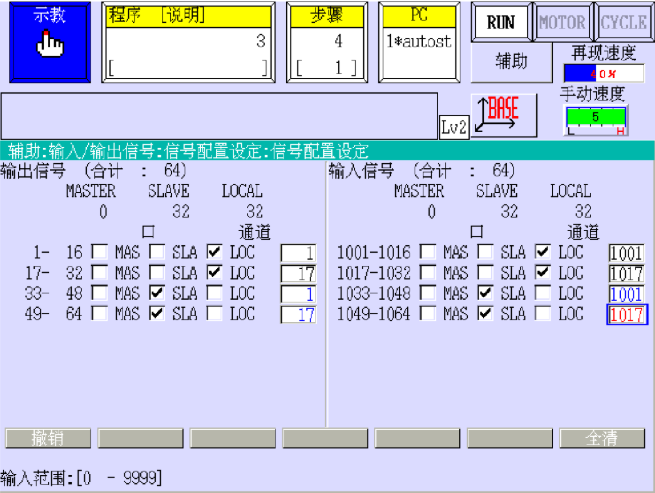Open the PC program box

[419, 42]
